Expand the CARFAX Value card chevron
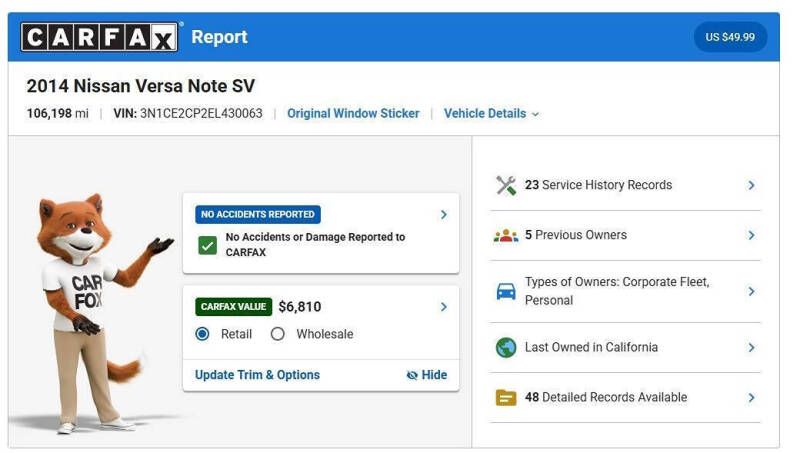This screenshot has width=800, height=453. [x=443, y=307]
